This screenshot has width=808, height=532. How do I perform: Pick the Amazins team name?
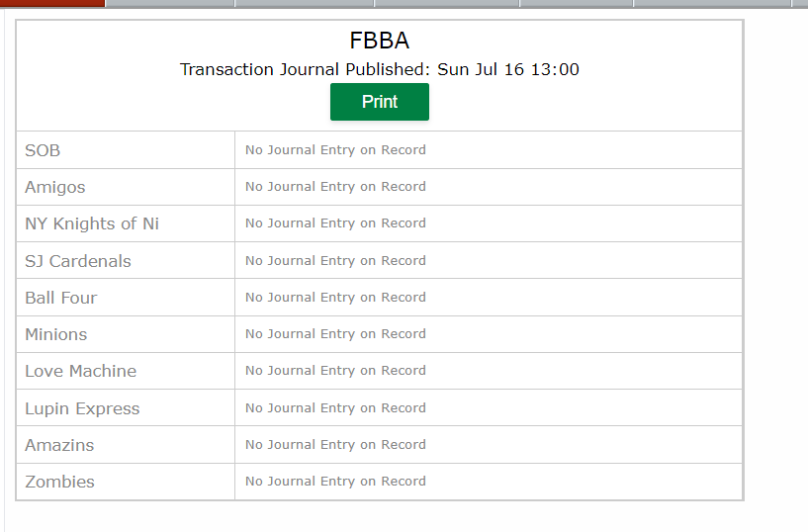pos(59,445)
